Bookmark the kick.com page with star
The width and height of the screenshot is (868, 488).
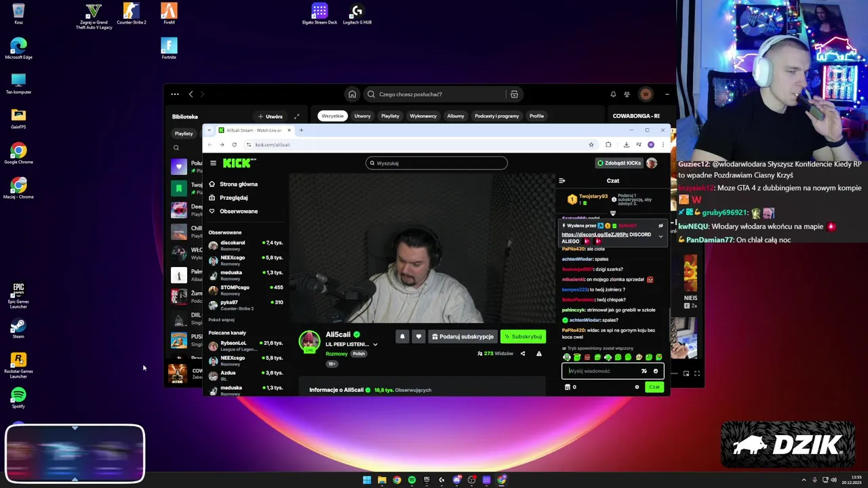(x=591, y=144)
